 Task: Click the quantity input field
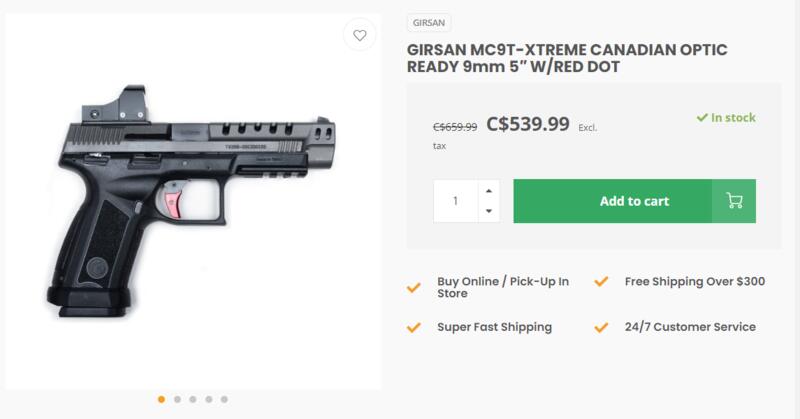456,201
